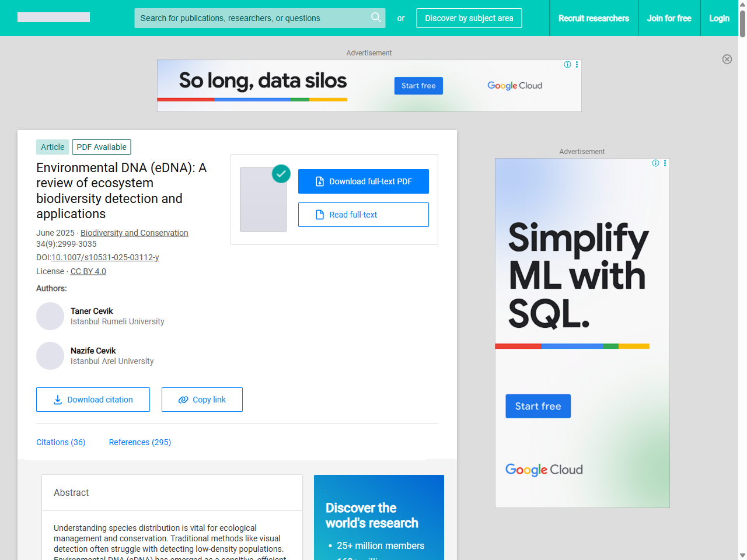The width and height of the screenshot is (747, 560).
Task: Open the DOI 10.1007/s10531-025-03112-y link
Action: click(x=105, y=257)
